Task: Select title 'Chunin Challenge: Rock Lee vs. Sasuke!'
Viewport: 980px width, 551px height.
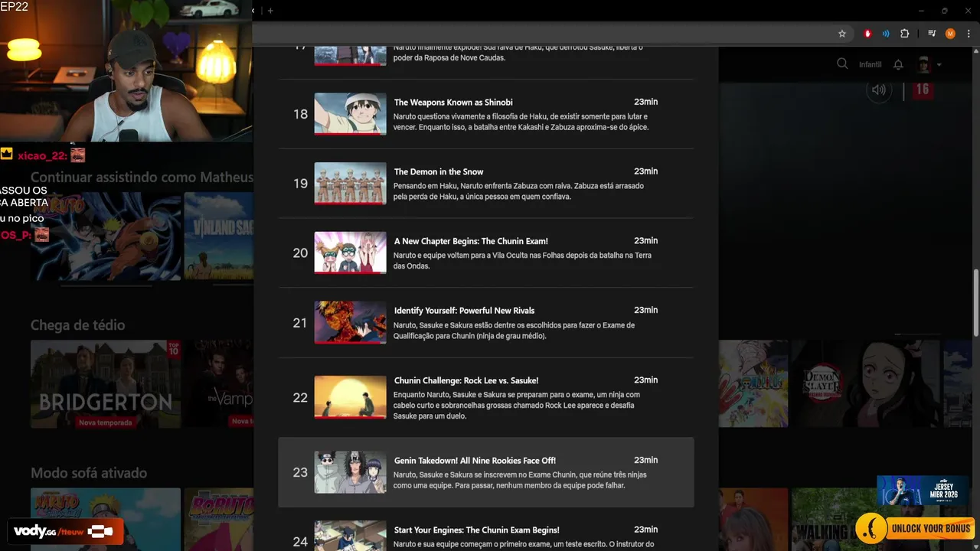Action: (466, 380)
